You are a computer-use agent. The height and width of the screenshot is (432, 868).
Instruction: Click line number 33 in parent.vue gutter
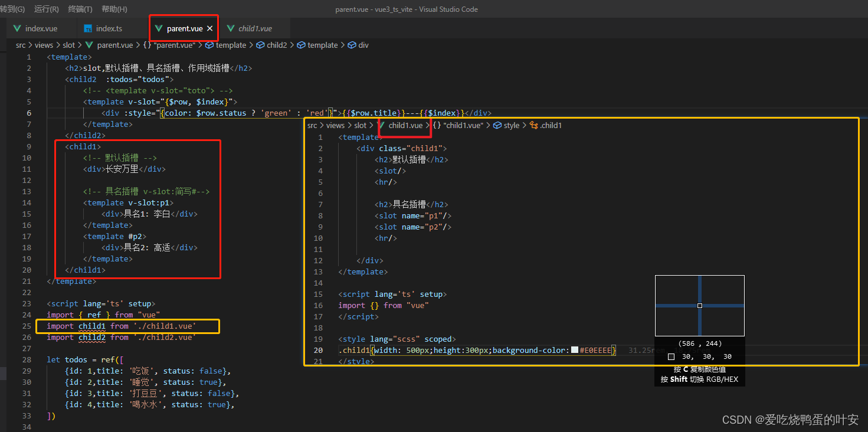[26, 415]
